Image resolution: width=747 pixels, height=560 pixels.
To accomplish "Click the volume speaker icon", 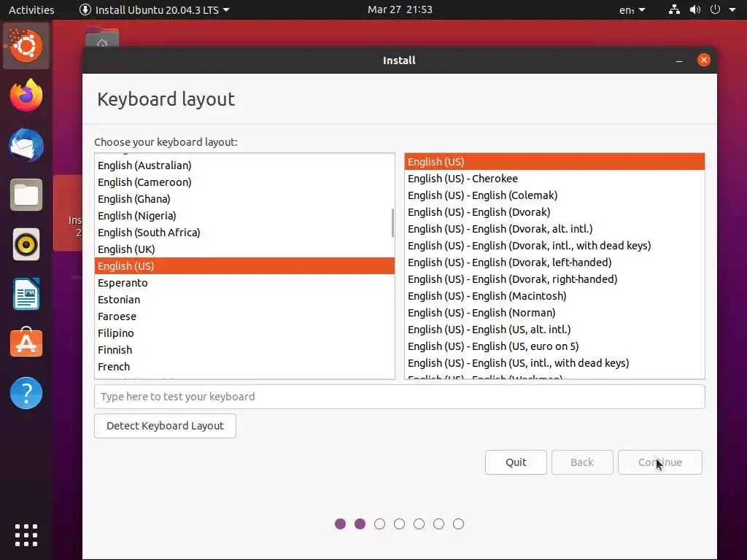I will tap(695, 9).
